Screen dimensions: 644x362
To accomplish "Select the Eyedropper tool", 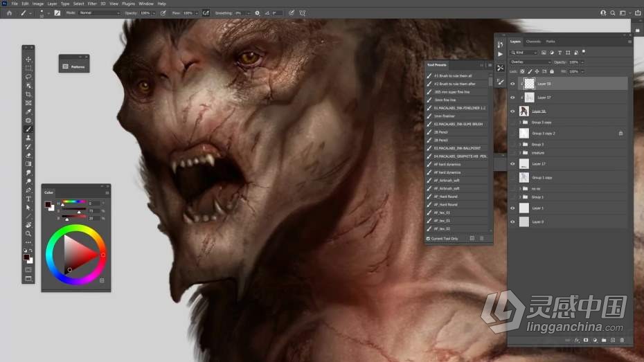I will point(28,111).
